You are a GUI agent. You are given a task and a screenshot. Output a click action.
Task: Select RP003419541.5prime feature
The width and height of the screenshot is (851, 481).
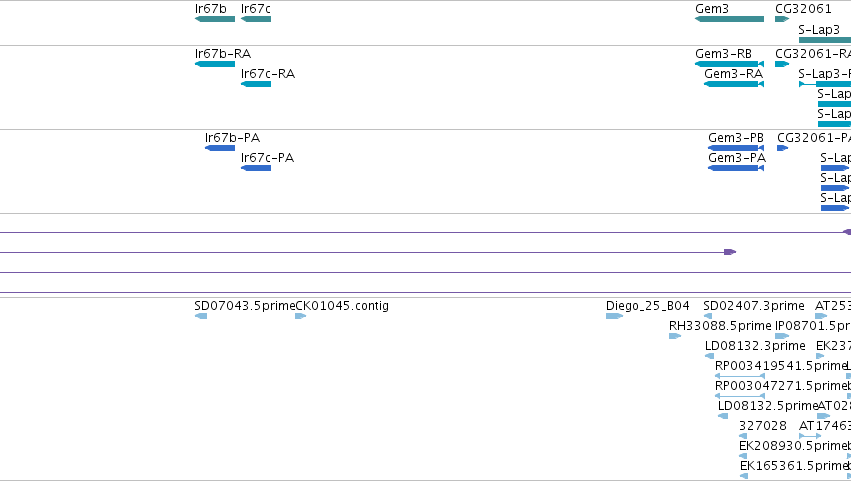[x=740, y=376]
